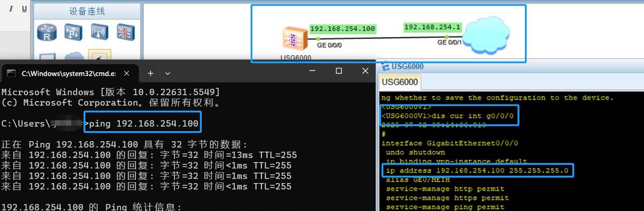644x211 pixels.
Task: Click the 'service-manage https permit' line
Action: 447,198
